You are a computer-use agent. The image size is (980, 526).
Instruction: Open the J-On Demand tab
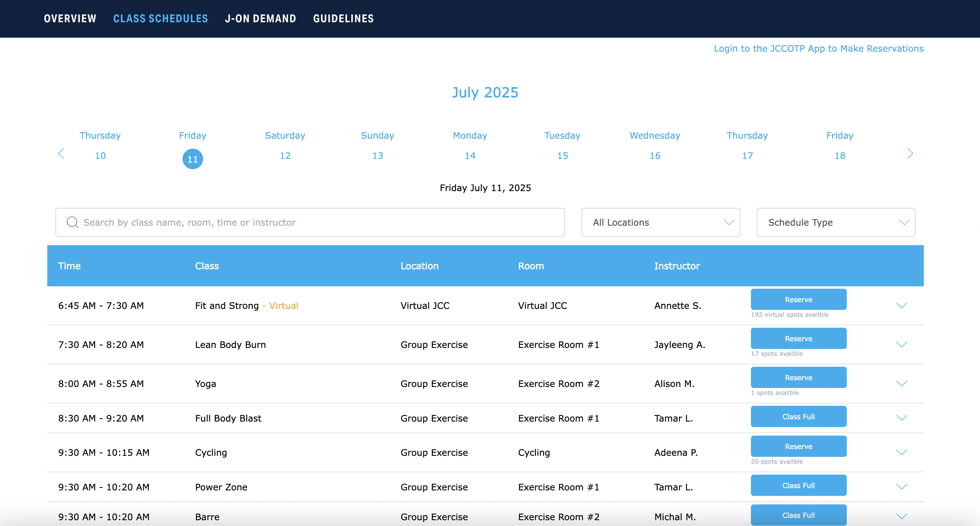260,18
